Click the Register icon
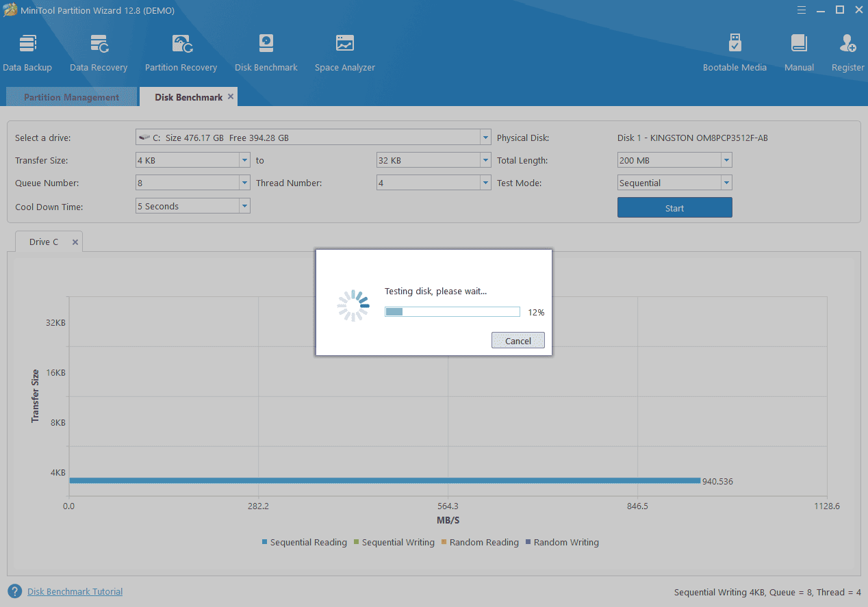This screenshot has width=868, height=607. (847, 51)
